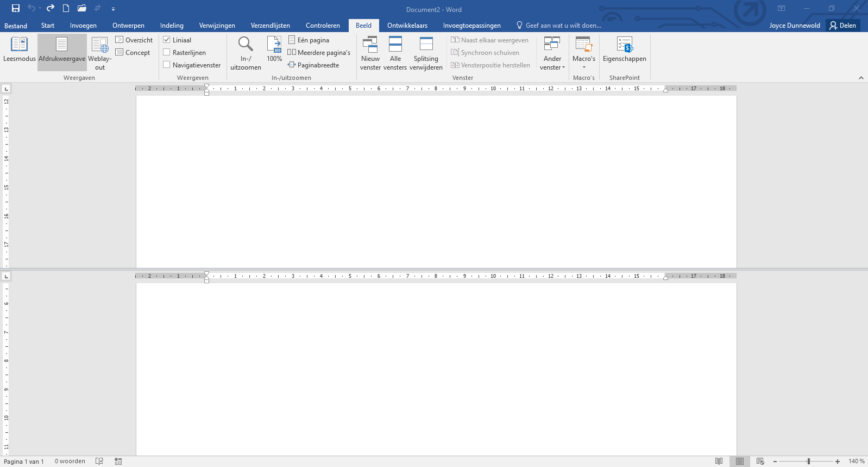Open the undo history dropdown arrow
This screenshot has height=467, width=868.
tap(40, 8)
